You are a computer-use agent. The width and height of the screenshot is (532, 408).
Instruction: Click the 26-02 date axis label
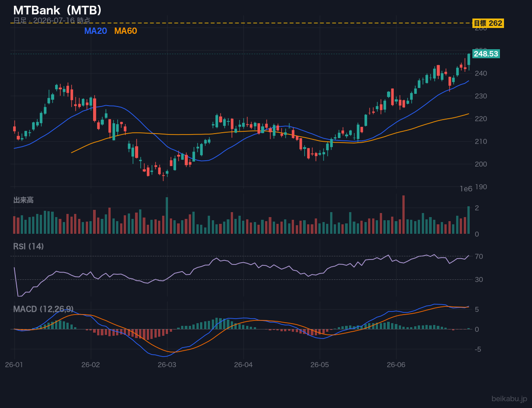pyautogui.click(x=91, y=365)
